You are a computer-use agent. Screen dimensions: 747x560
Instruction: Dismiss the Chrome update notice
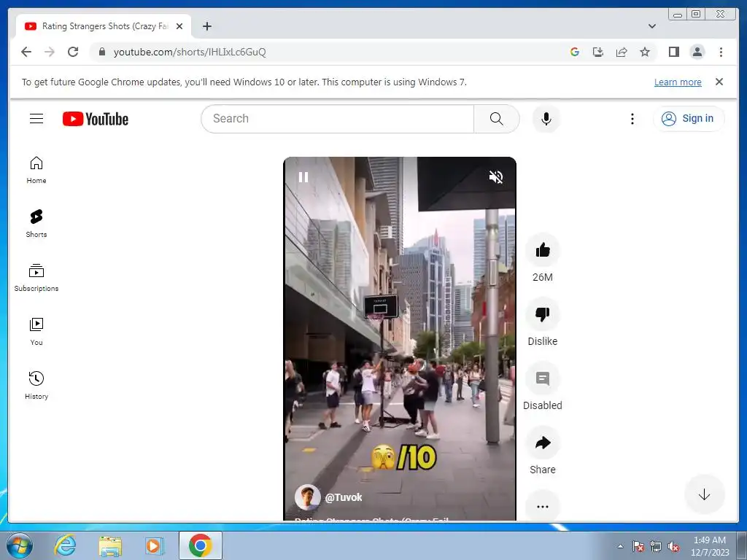[719, 82]
